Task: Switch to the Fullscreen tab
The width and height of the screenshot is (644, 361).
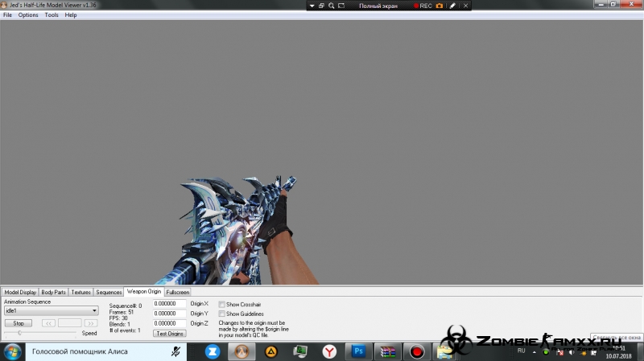Action: click(x=177, y=292)
